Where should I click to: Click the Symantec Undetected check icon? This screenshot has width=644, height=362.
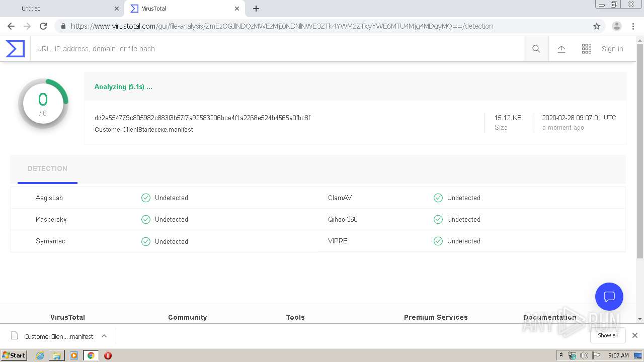[x=146, y=241]
